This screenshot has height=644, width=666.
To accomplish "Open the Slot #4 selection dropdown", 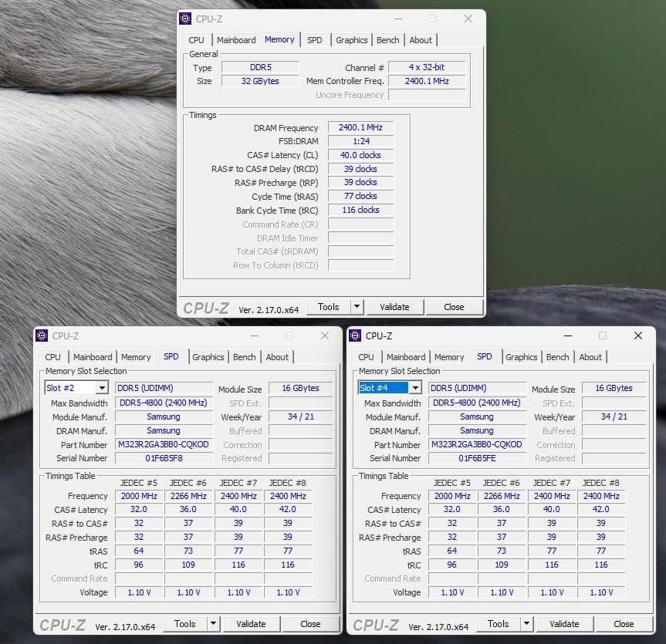I will 415,388.
